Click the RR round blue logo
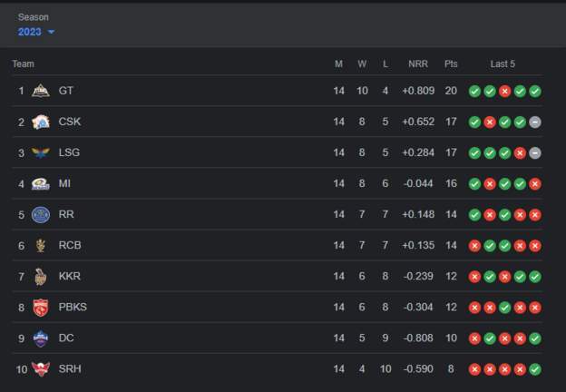 [41, 214]
